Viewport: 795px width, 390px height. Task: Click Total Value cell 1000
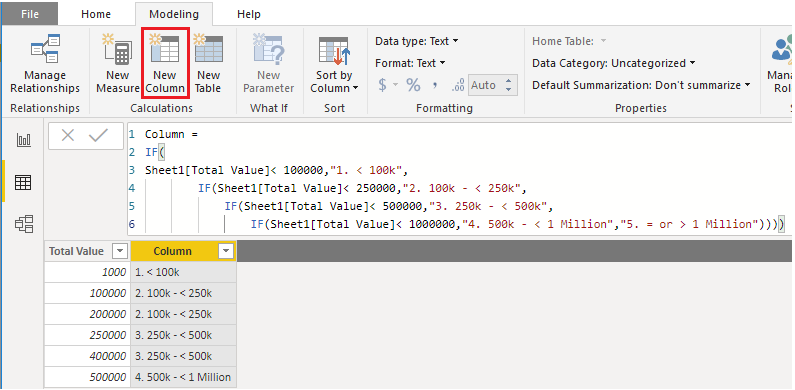(87, 272)
